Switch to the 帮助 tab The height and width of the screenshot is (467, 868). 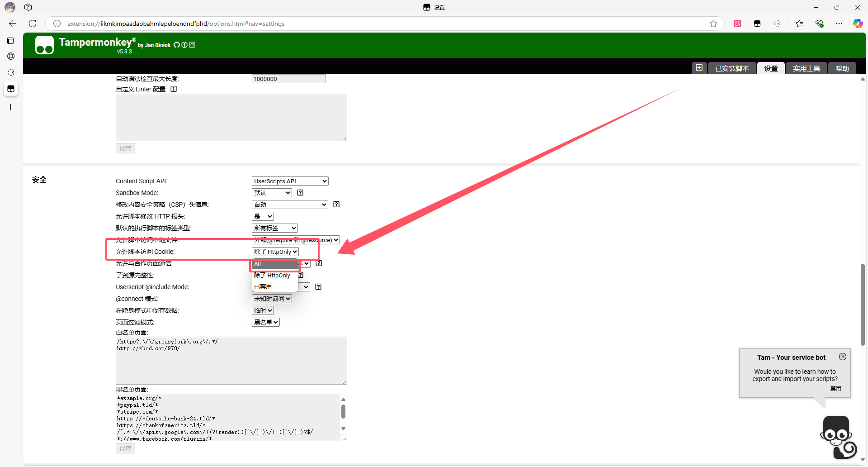tap(842, 68)
